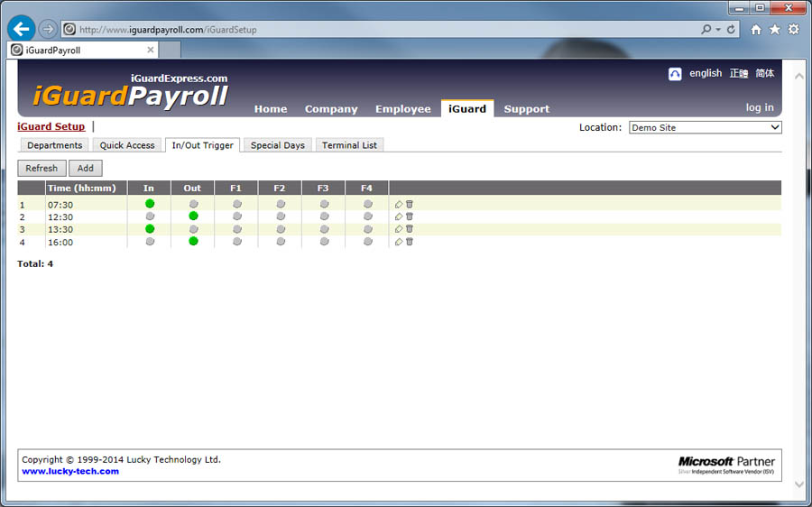Viewport: 812px width, 507px height.
Task: Click the log in link
Action: pyautogui.click(x=759, y=107)
